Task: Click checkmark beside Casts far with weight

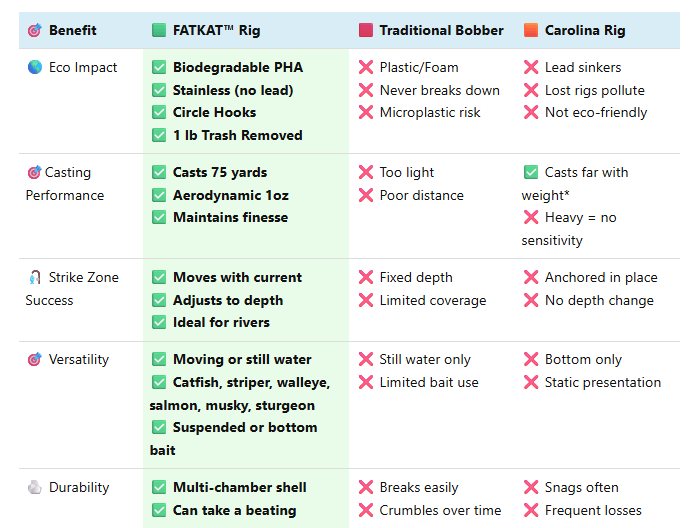Action: pyautogui.click(x=531, y=172)
